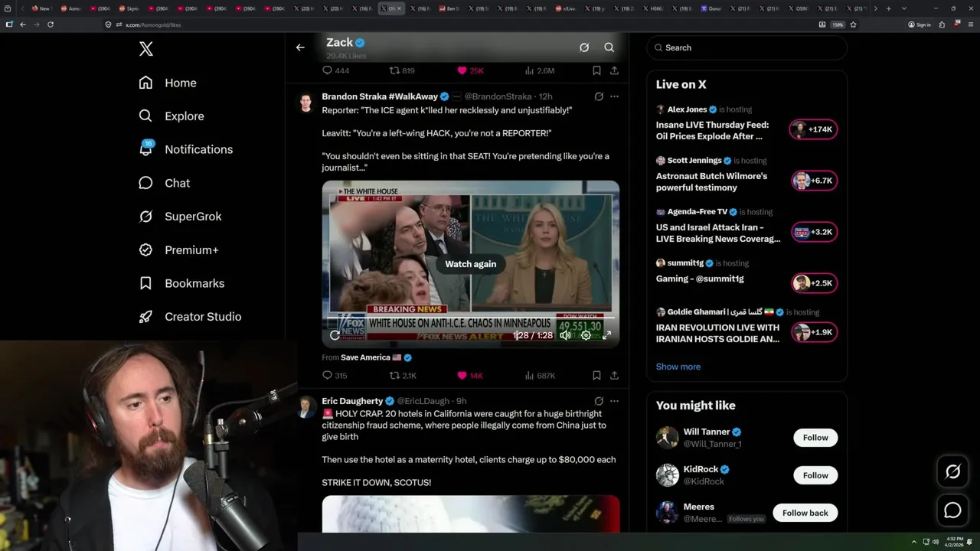Unlike the post with 25K likes

click(x=470, y=70)
